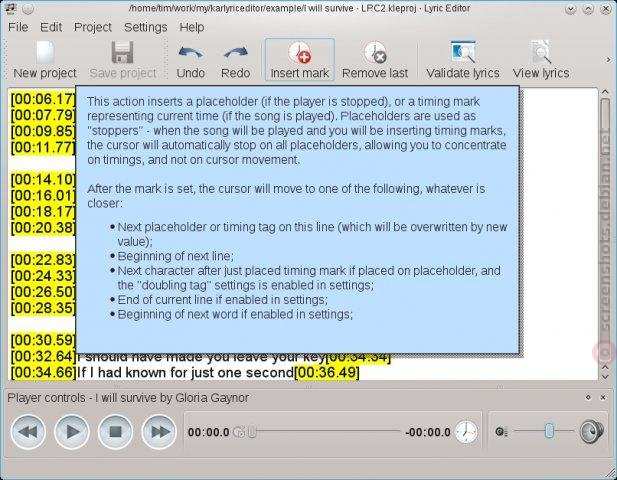This screenshot has width=617, height=480.
Task: Undo the last edit
Action: pos(190,60)
